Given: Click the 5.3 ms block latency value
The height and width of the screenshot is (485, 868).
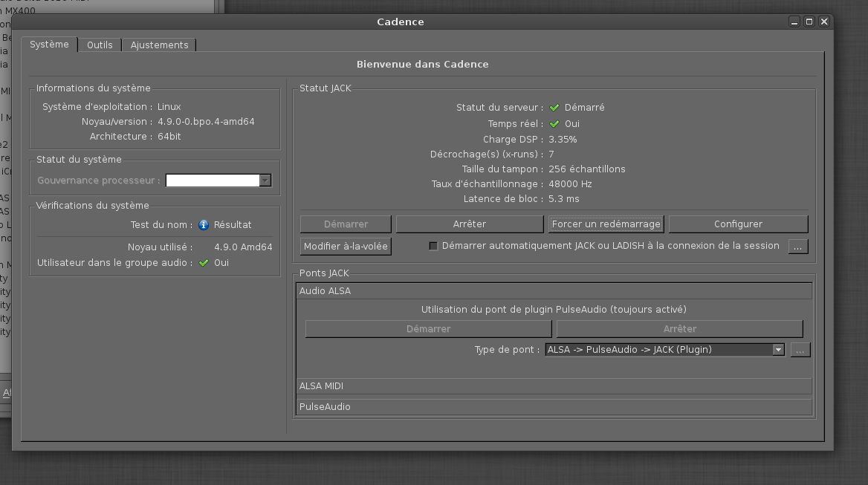Looking at the screenshot, I should tap(563, 198).
